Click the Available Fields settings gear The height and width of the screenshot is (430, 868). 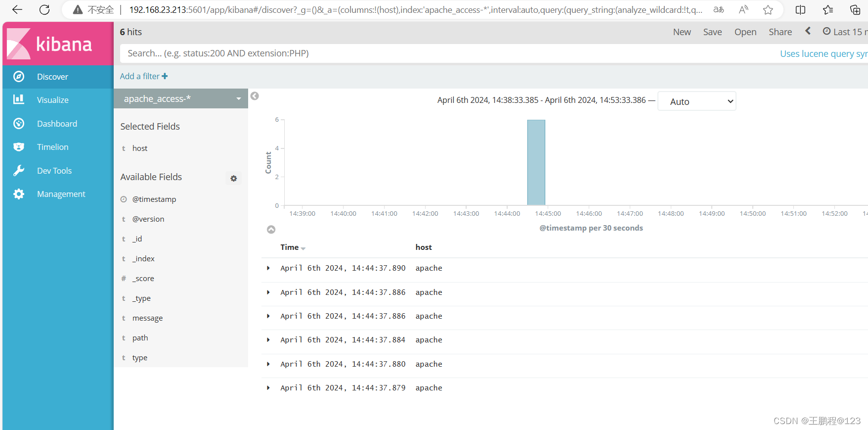(234, 178)
